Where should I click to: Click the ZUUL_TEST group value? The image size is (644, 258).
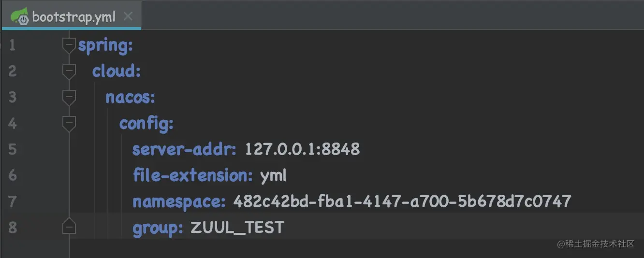[237, 227]
